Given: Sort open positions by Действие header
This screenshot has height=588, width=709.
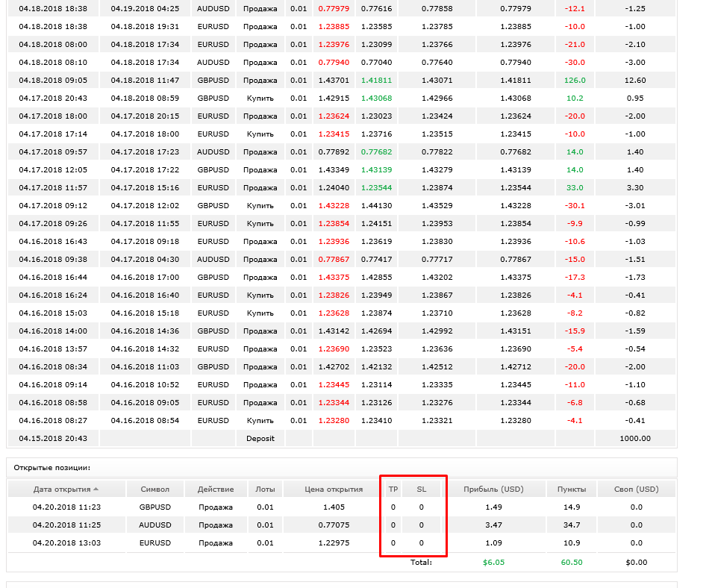Looking at the screenshot, I should pos(216,489).
